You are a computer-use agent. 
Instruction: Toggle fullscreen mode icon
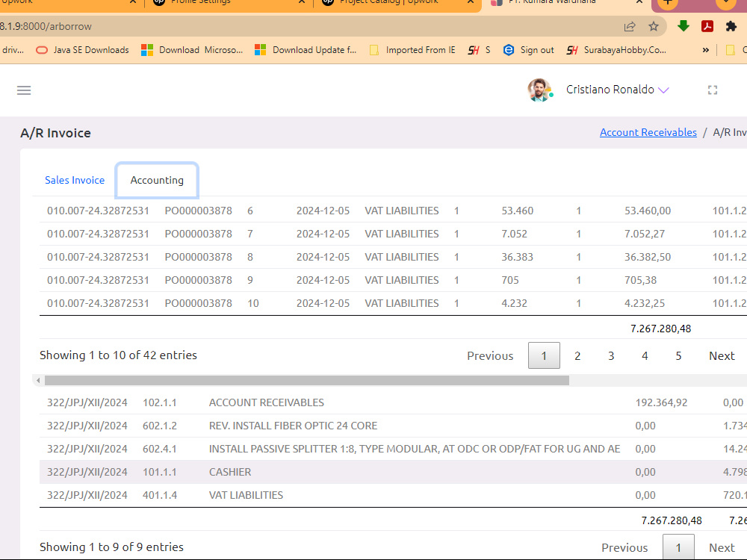pos(712,90)
